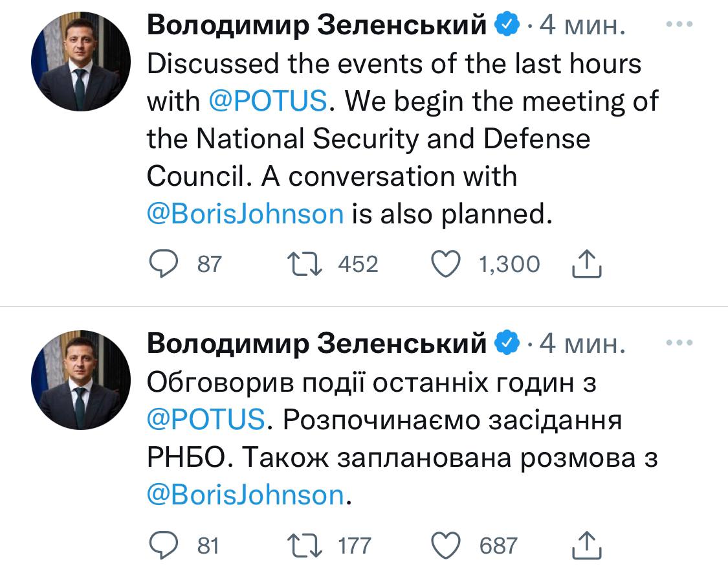Click the first tweet's 4 мин. timestamp
Viewport: 728px width, 586px height.
point(582,25)
